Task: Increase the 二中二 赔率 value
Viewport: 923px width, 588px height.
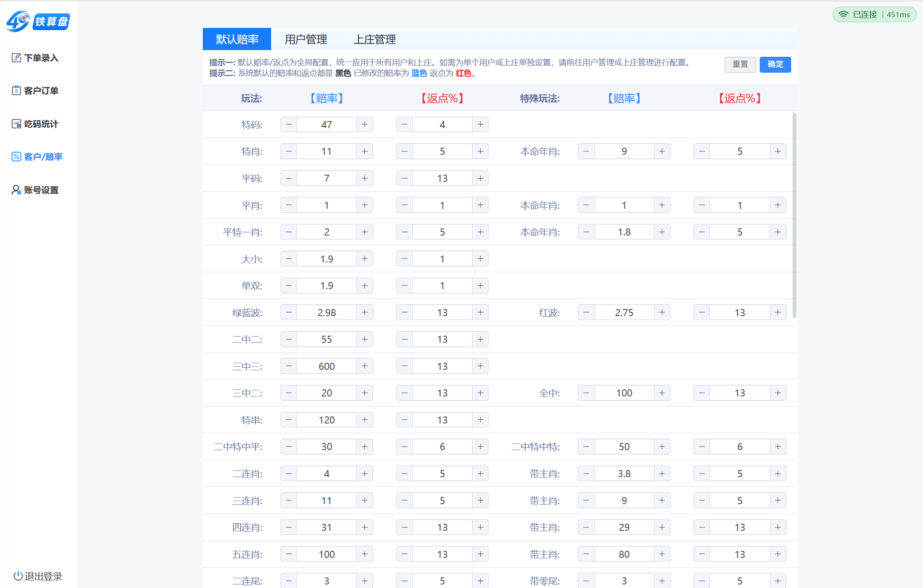Action: [365, 339]
